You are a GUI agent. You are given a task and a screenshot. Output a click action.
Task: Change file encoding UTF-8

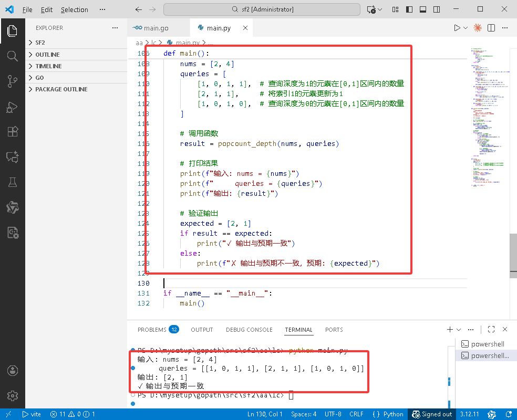[x=333, y=414]
